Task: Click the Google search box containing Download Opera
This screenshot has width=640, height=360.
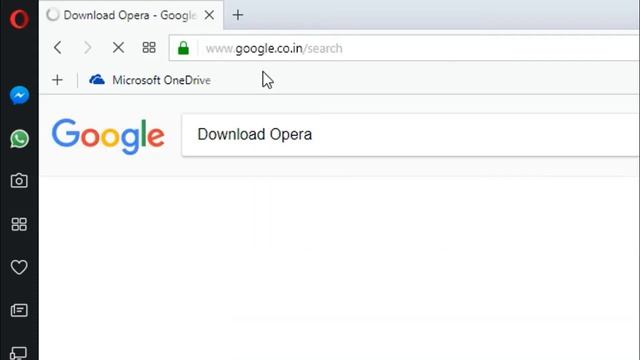Action: click(410, 135)
